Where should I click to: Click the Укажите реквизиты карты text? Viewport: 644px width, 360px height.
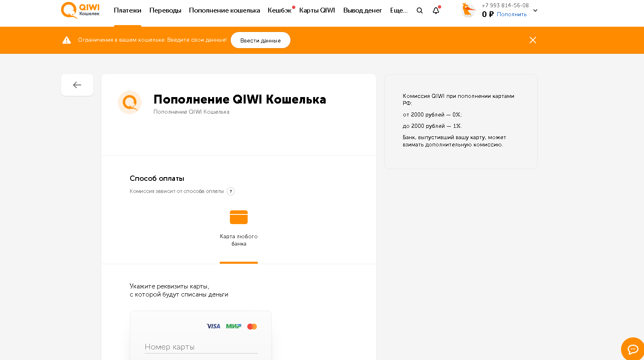tap(179, 290)
